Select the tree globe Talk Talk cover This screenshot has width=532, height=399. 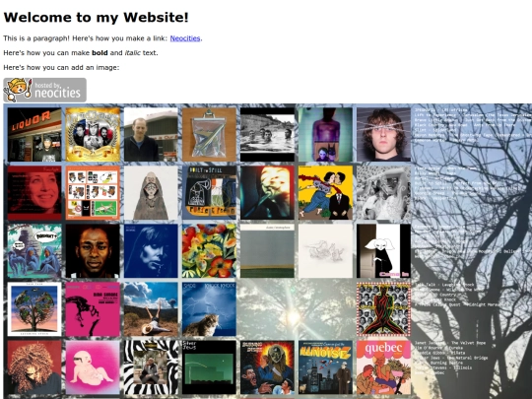click(x=34, y=309)
